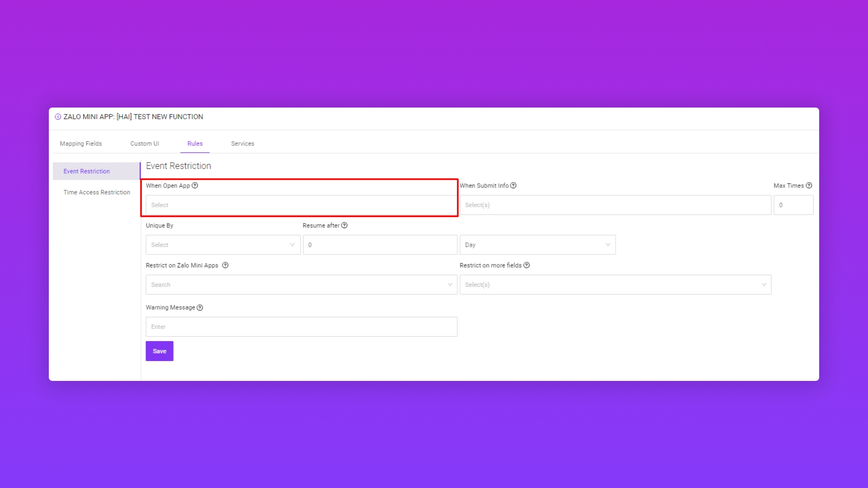
Task: Select Time Access Restriction in the sidebar
Action: [97, 192]
